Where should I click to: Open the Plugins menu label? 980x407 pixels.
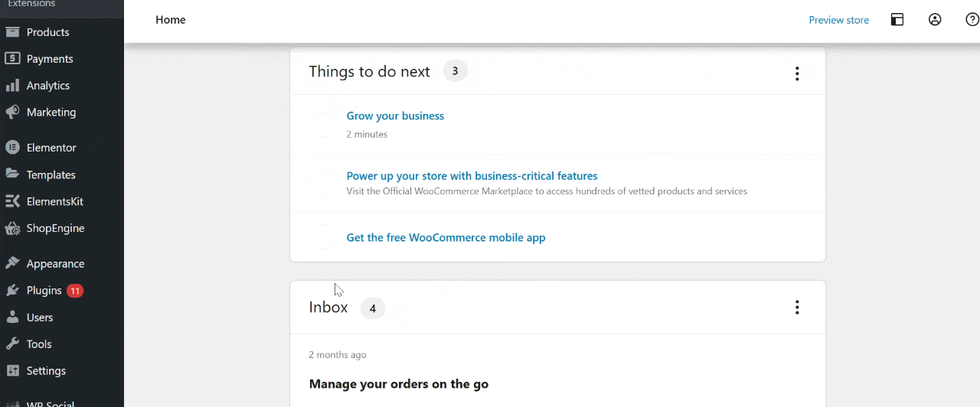[x=44, y=291]
